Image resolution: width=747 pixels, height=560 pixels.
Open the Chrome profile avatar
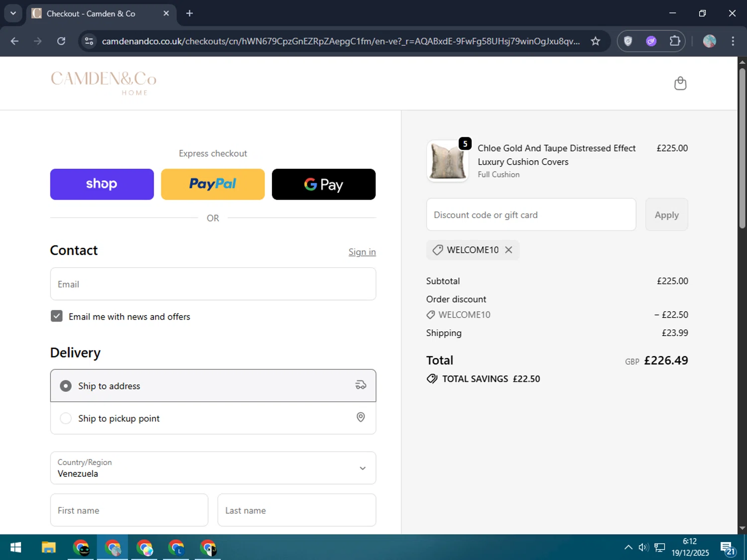[x=709, y=41]
